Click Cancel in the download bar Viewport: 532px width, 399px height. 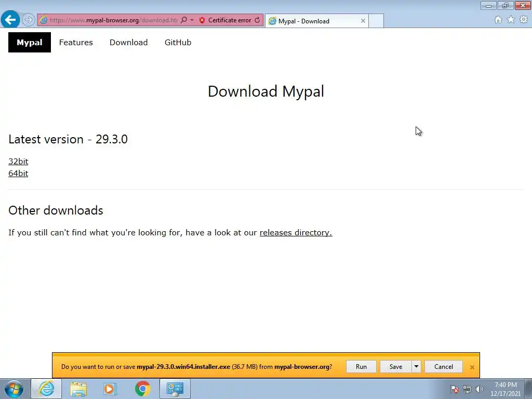point(444,367)
